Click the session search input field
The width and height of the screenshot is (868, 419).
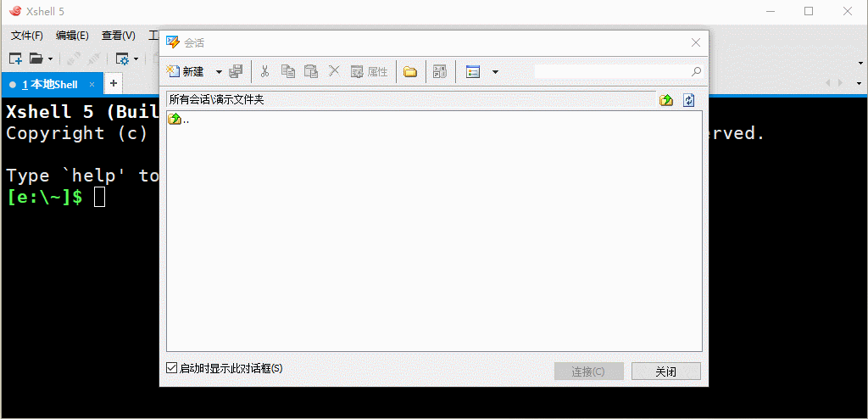coord(612,71)
